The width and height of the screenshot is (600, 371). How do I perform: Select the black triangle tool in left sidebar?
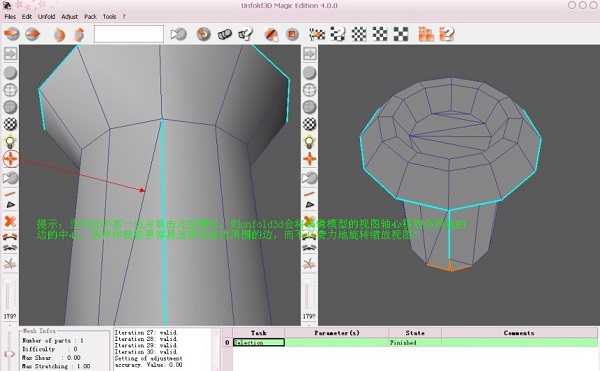(10, 205)
